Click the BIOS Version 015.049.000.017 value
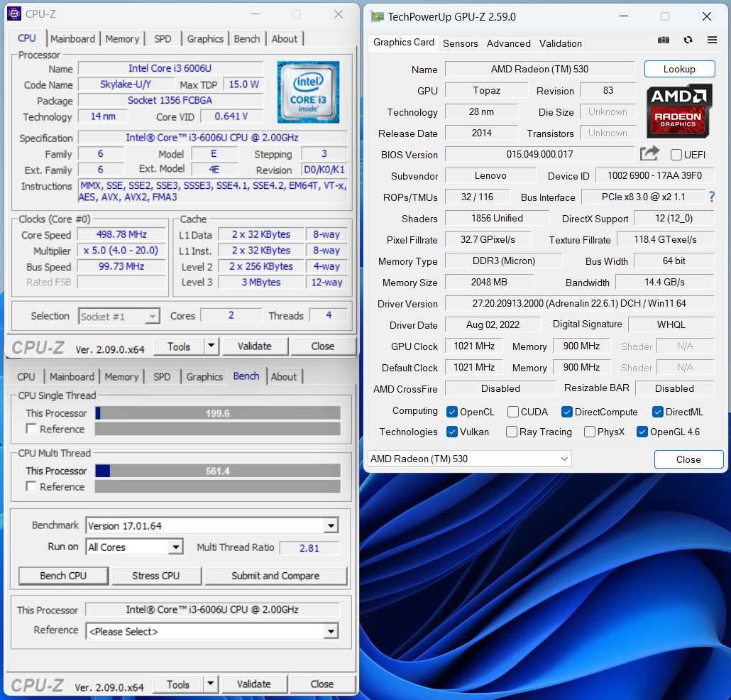Image resolution: width=731 pixels, height=700 pixels. pos(539,154)
